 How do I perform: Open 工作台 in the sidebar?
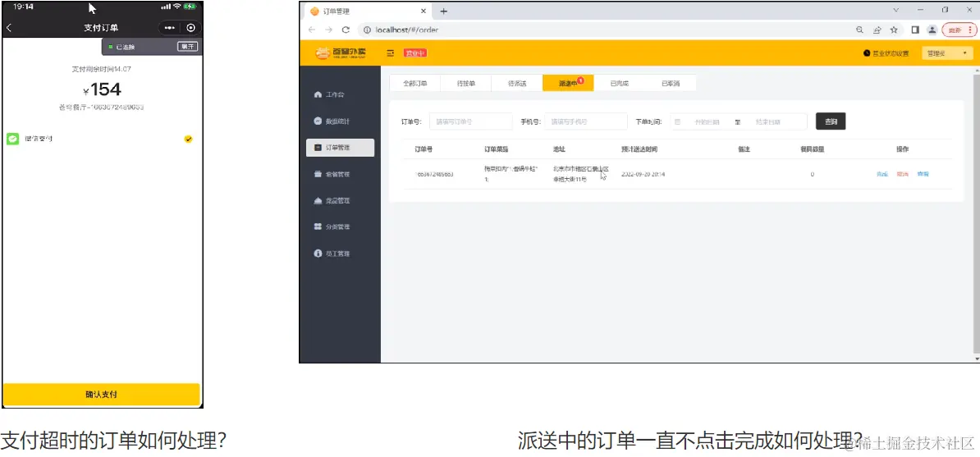click(x=340, y=94)
